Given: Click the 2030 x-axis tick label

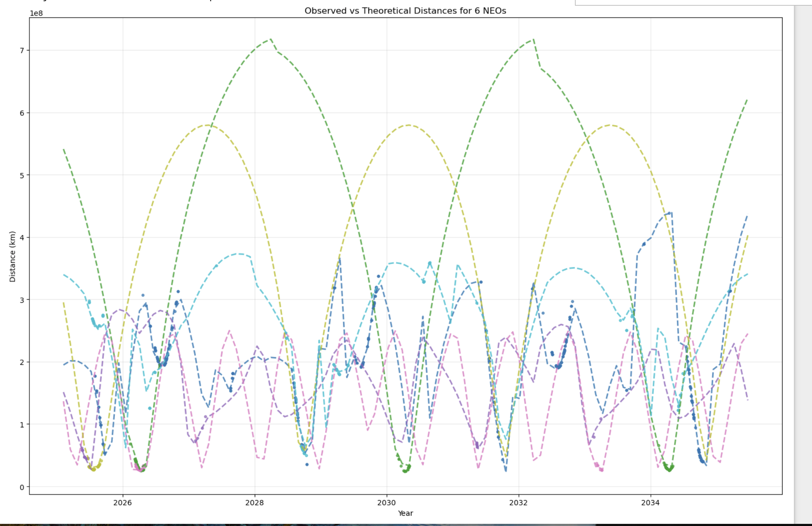Looking at the screenshot, I should coord(386,503).
